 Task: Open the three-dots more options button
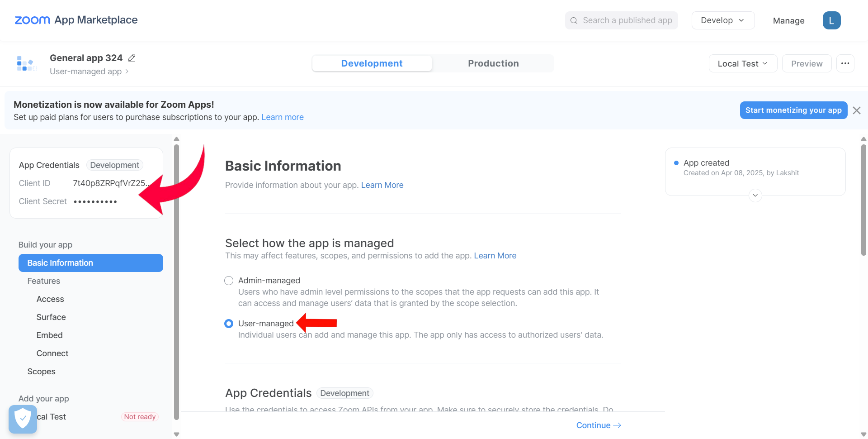[x=845, y=63]
